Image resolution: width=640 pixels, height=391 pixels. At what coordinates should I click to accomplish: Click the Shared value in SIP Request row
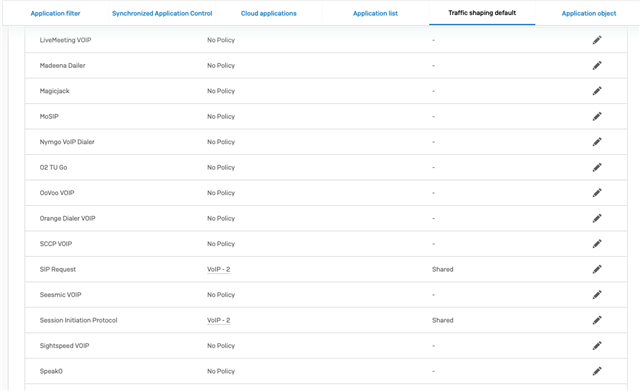pos(443,269)
